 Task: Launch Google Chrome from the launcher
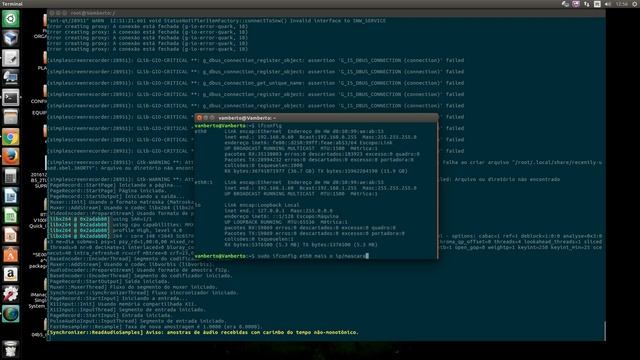point(11,137)
